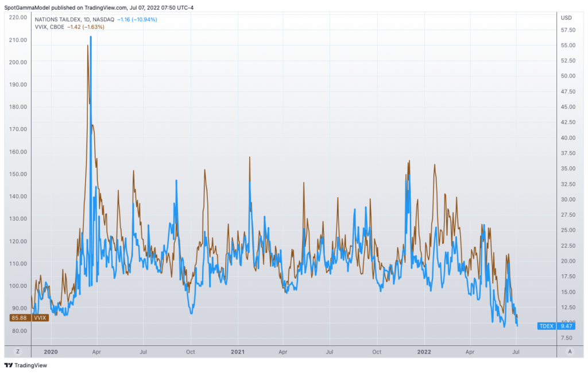Click the brown 85.88 price value tag

point(20,318)
